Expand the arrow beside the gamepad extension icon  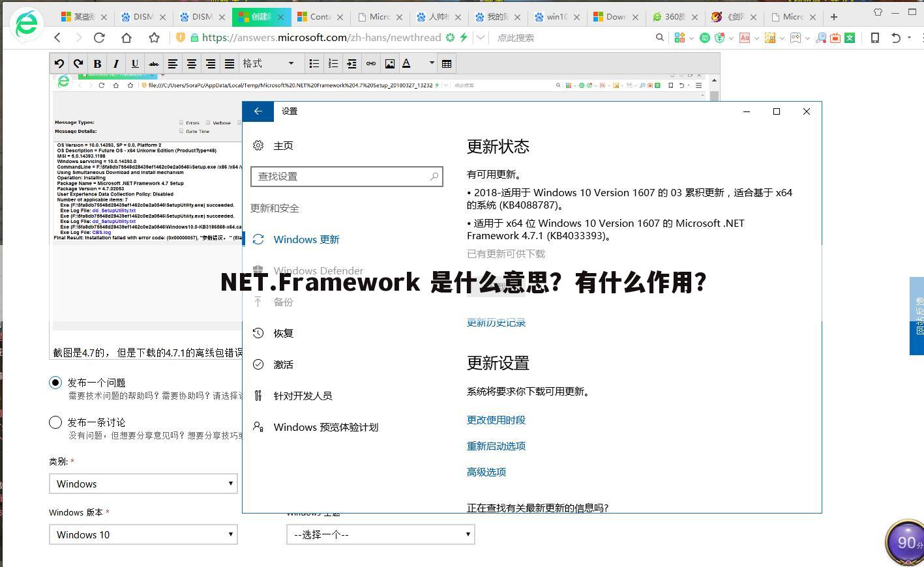click(x=808, y=38)
